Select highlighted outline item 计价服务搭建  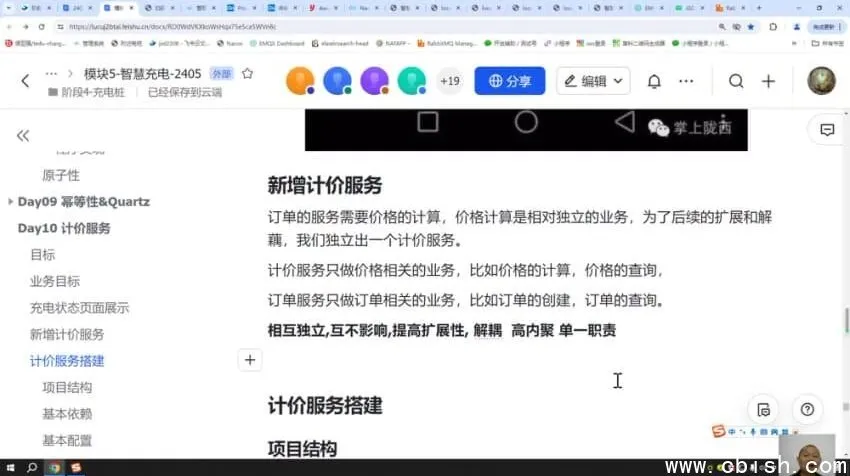[x=67, y=361]
